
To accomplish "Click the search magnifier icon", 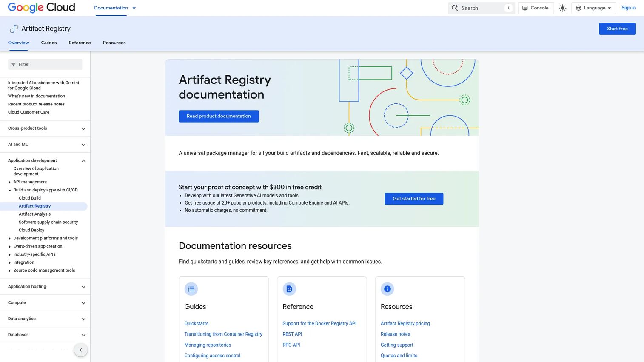I will point(455,8).
